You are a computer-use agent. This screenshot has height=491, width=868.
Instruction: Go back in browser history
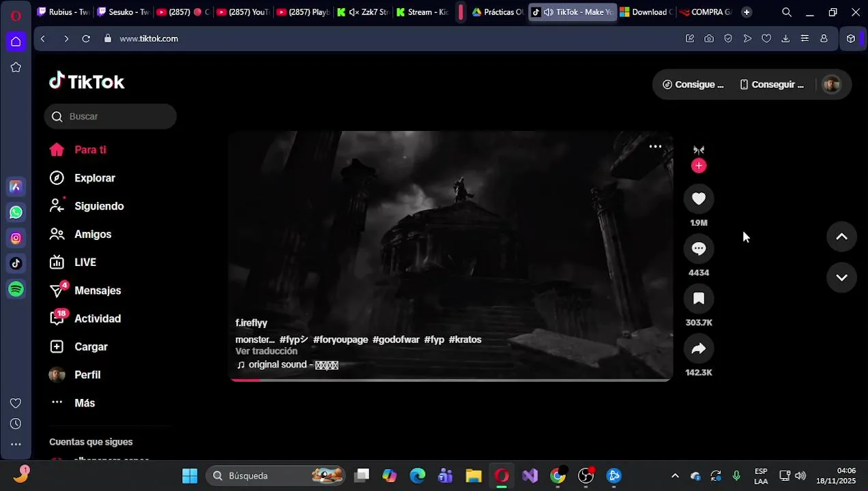pyautogui.click(x=43, y=39)
